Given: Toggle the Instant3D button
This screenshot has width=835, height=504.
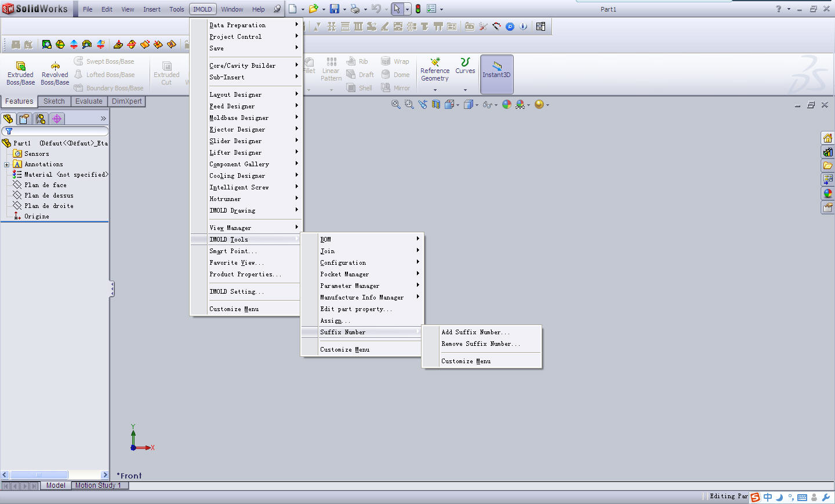Looking at the screenshot, I should tap(496, 74).
